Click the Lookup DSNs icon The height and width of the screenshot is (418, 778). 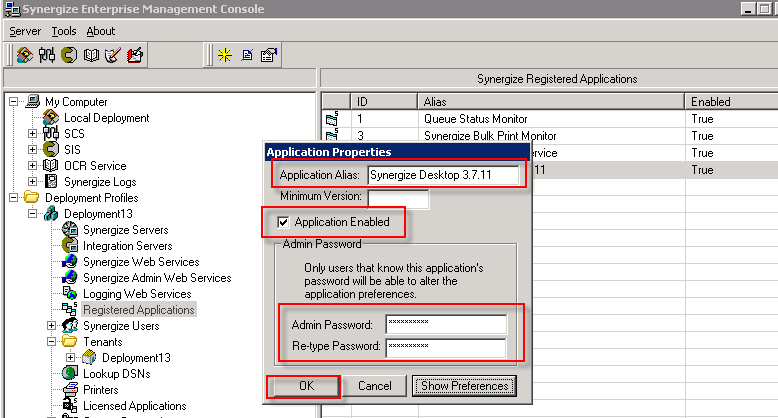(70, 373)
